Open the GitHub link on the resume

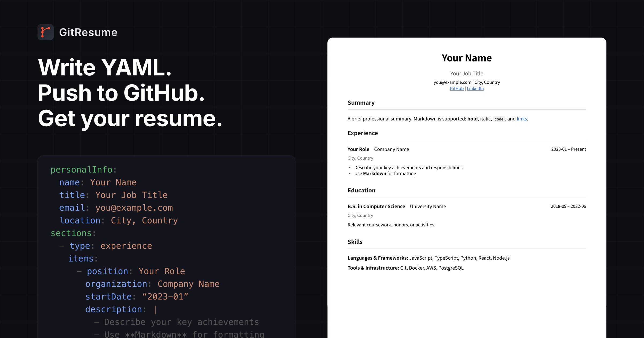coord(456,88)
